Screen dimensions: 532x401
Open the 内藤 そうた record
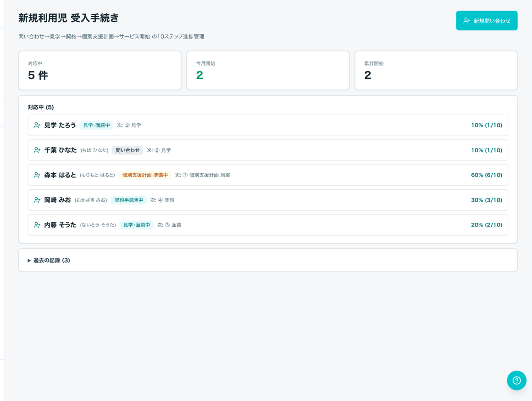(x=268, y=225)
